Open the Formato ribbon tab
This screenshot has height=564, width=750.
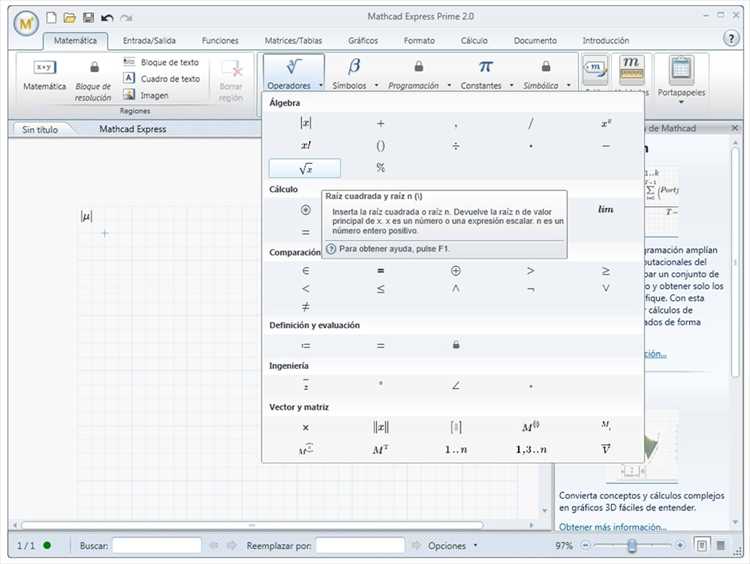pos(419,41)
